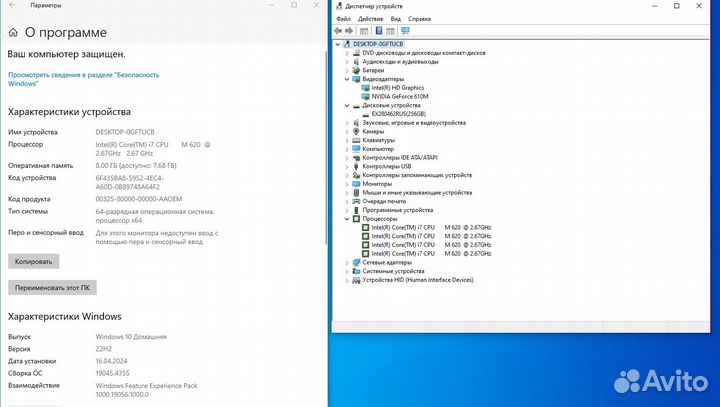Click the Back arrow in Параметры window

(12, 5)
